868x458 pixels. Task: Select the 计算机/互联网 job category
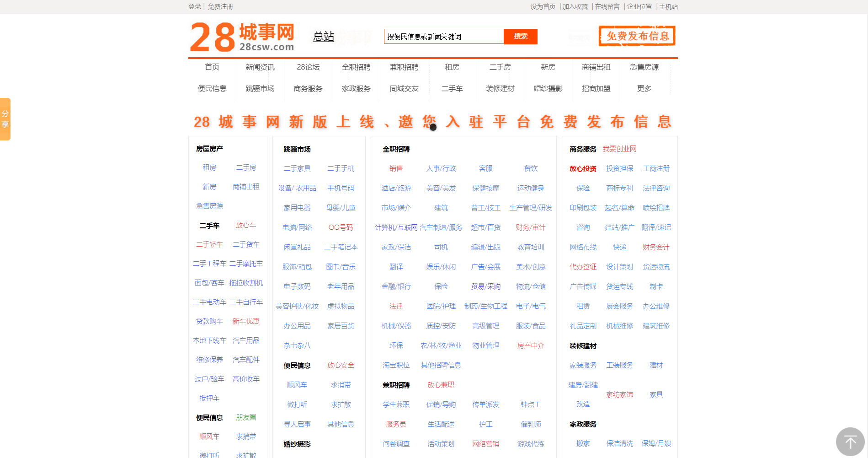[396, 227]
